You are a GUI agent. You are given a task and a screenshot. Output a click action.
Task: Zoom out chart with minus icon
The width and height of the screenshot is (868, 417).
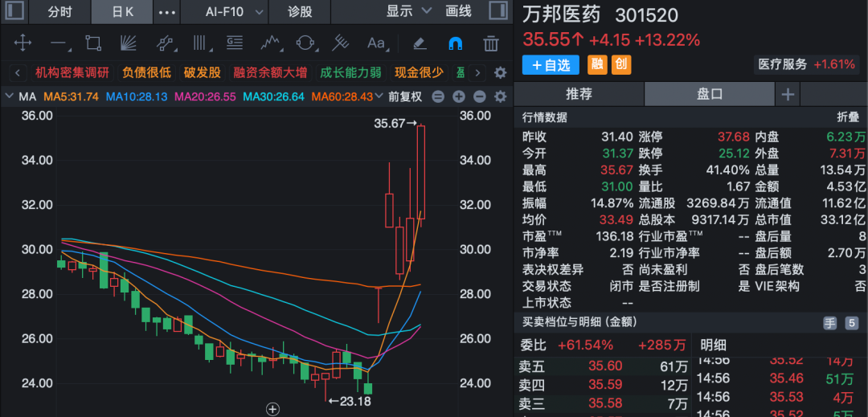pyautogui.click(x=479, y=96)
